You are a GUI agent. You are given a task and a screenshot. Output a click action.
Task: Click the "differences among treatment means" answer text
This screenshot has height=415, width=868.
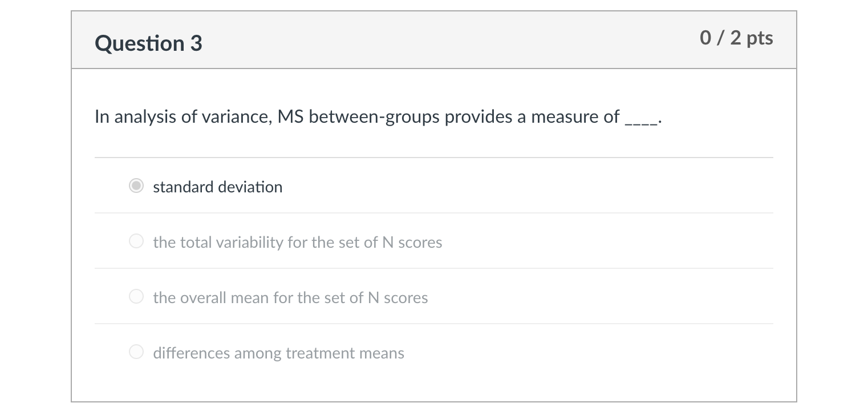278,353
